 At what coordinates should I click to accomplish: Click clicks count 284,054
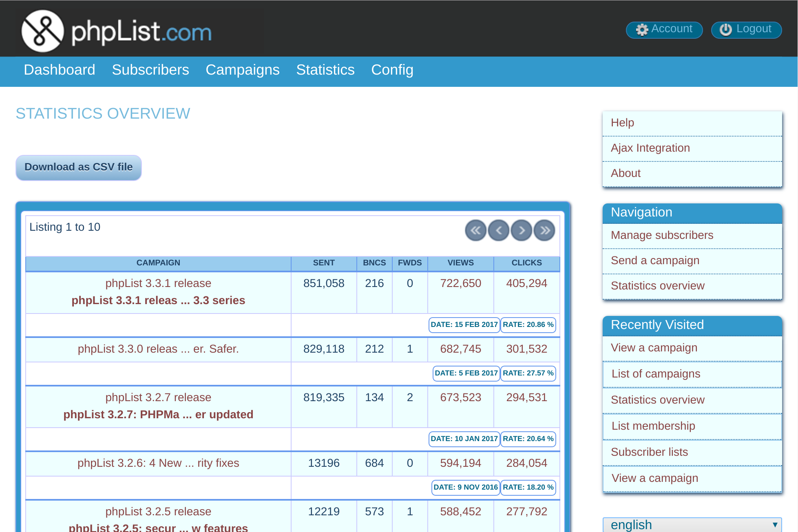tap(527, 463)
